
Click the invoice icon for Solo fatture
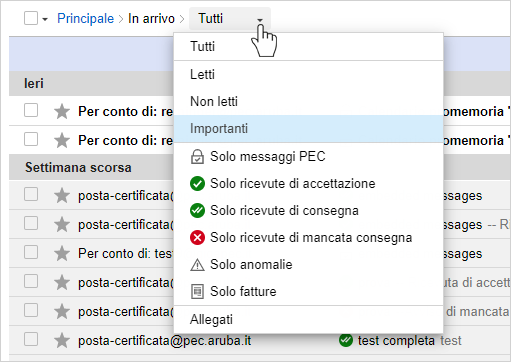click(197, 292)
